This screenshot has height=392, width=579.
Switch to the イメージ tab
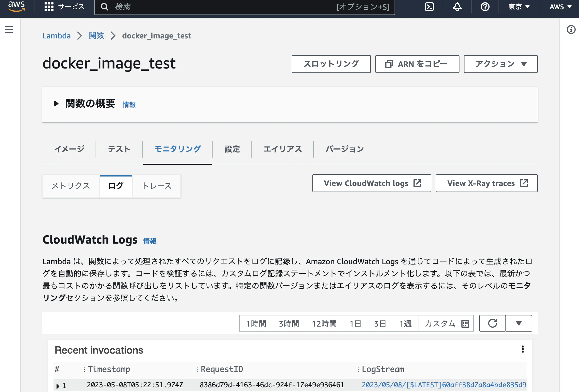click(69, 149)
